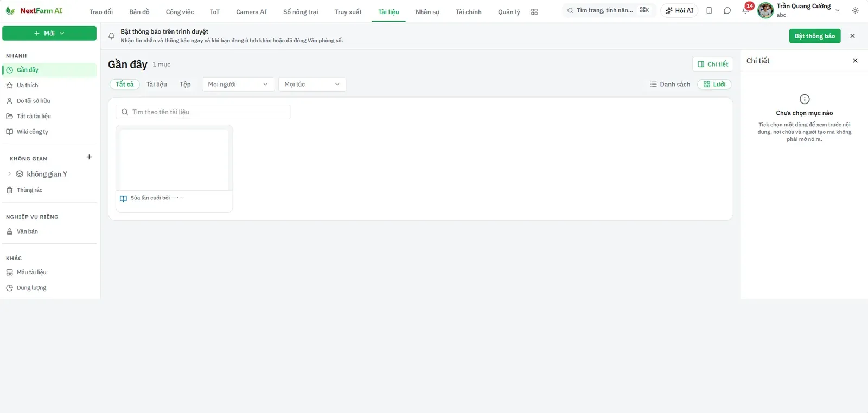Click the info icon in details panel
The width and height of the screenshot is (868, 413).
tap(805, 99)
